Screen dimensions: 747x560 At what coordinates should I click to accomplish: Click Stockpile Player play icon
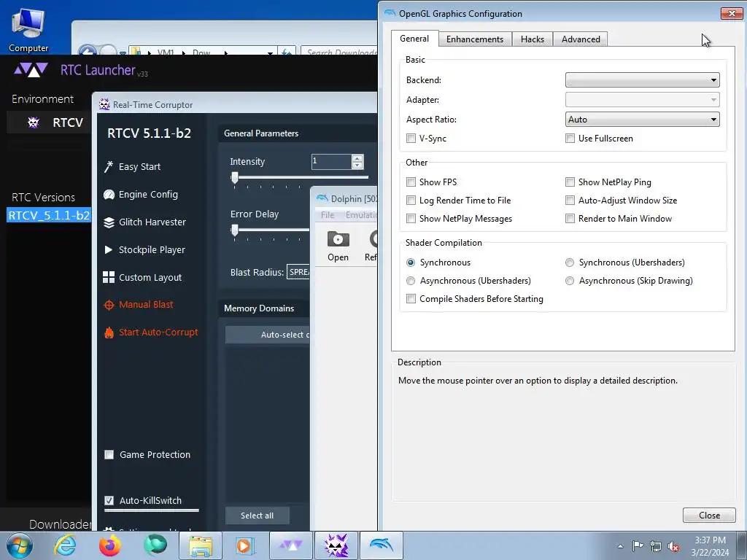[109, 249]
